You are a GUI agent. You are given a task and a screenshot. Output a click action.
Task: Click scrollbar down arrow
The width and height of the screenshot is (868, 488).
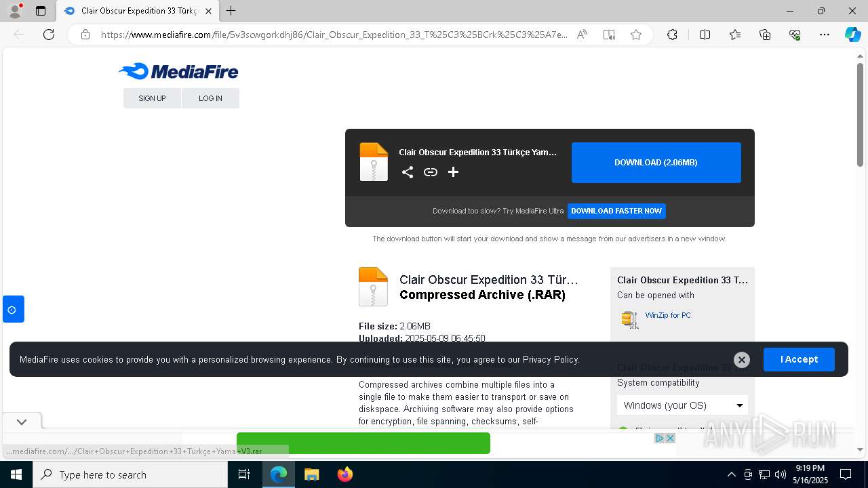[x=860, y=449]
